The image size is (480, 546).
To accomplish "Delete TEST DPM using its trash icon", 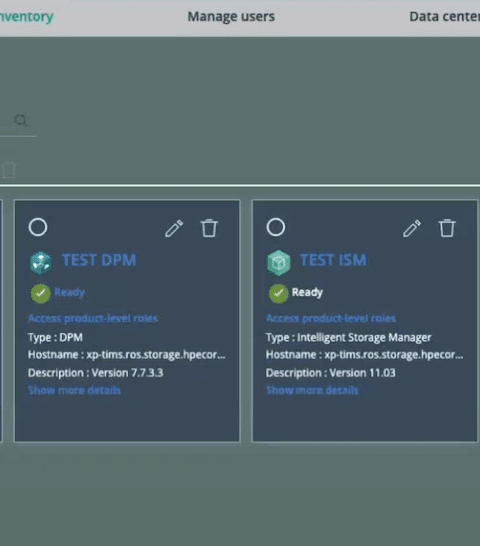I will point(209,228).
